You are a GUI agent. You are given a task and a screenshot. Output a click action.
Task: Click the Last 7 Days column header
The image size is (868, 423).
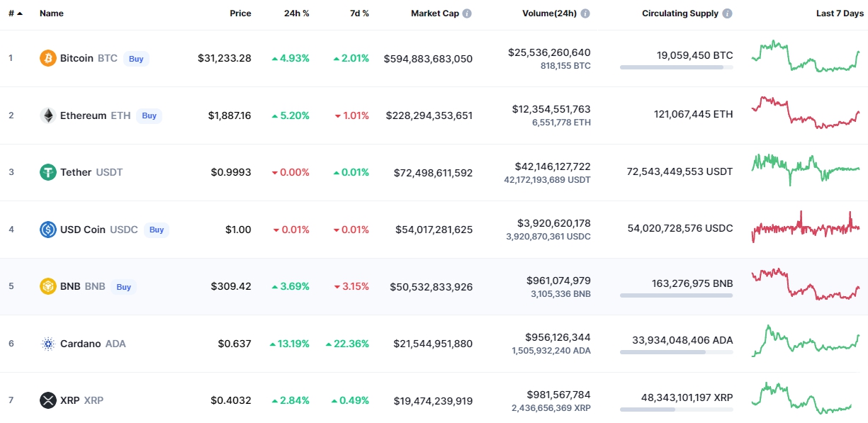(840, 13)
